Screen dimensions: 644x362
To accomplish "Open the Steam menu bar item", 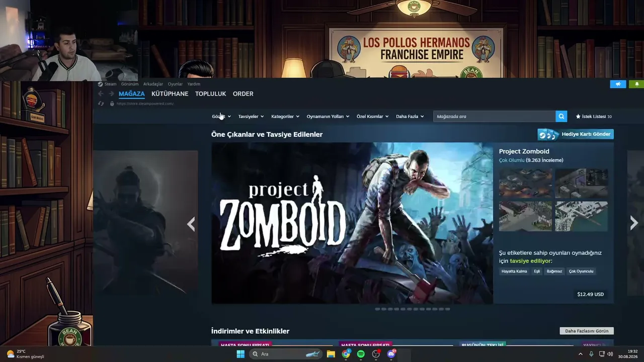I will (110, 84).
